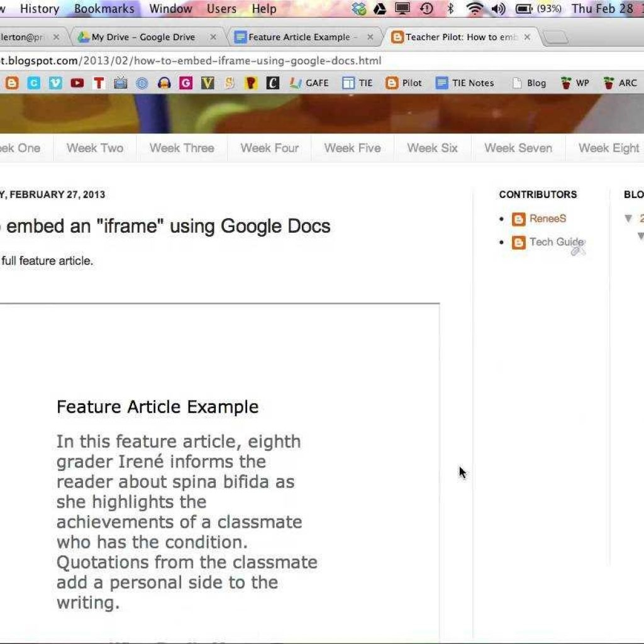Open the volume control in menu bar
Image resolution: width=644 pixels, height=644 pixels.
[498, 9]
